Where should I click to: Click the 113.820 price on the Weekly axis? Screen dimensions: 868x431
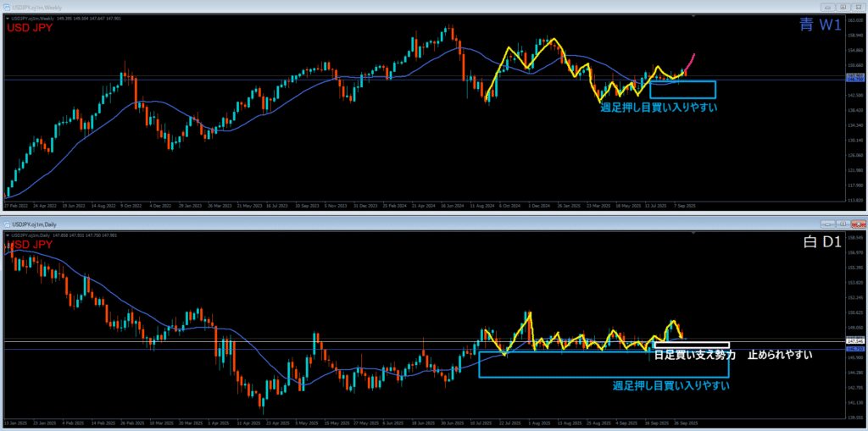coord(855,201)
